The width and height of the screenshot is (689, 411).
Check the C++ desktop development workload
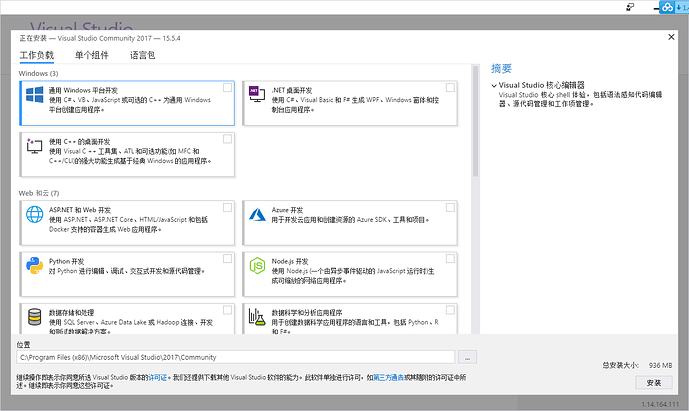click(x=227, y=139)
